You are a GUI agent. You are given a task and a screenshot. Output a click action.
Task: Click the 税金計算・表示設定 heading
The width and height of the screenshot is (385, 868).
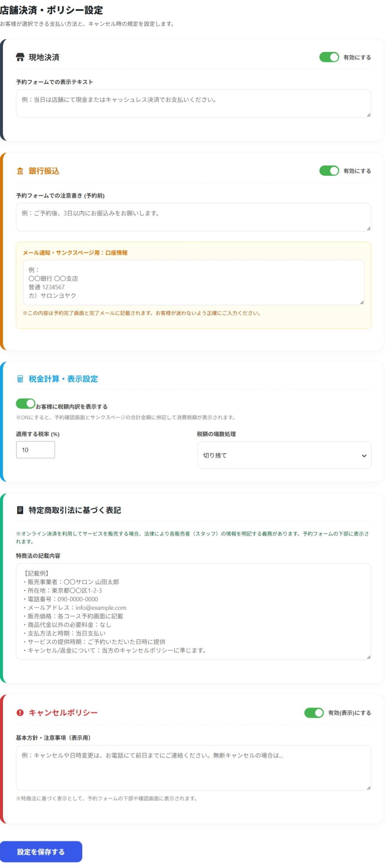point(63,379)
